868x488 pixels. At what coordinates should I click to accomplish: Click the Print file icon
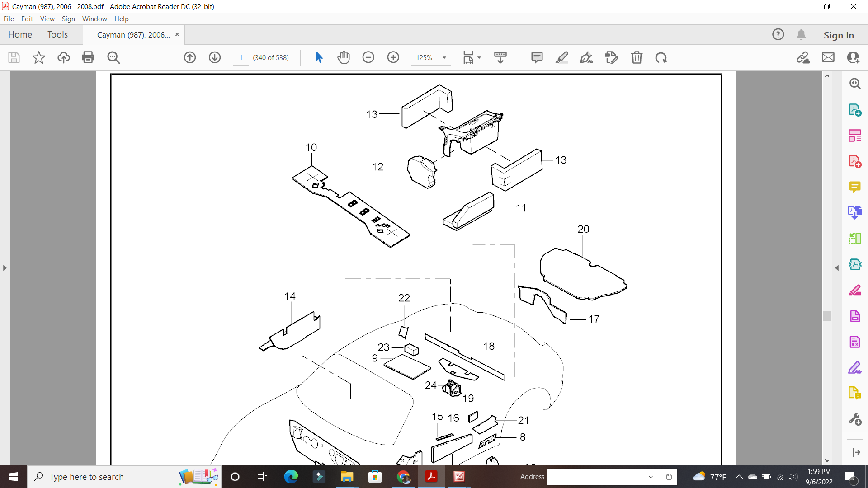point(88,57)
